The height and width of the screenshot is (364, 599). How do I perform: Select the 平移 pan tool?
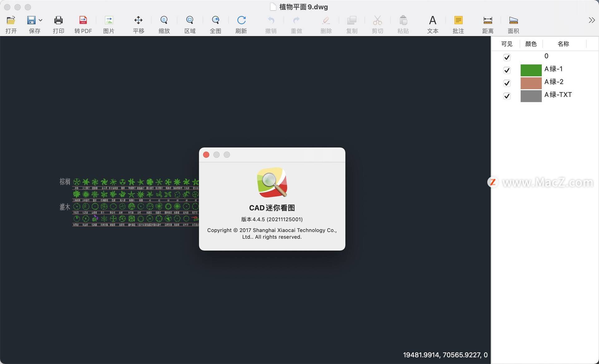138,24
